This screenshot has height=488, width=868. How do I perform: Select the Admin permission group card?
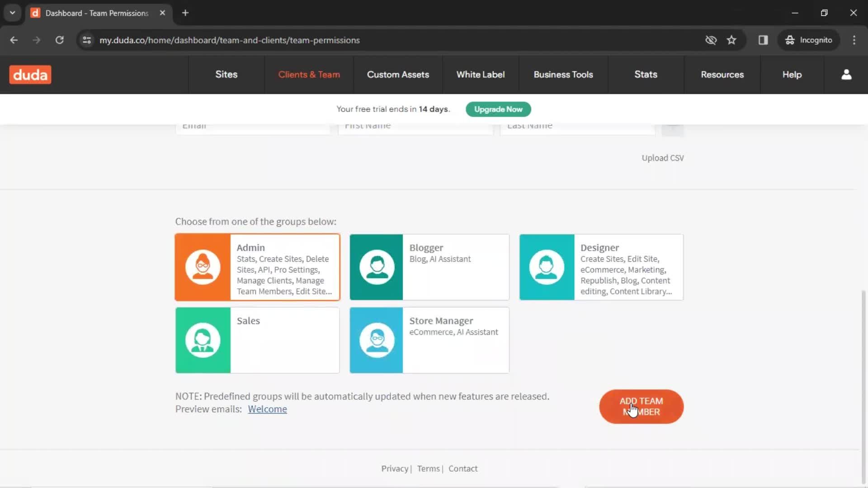(x=257, y=267)
